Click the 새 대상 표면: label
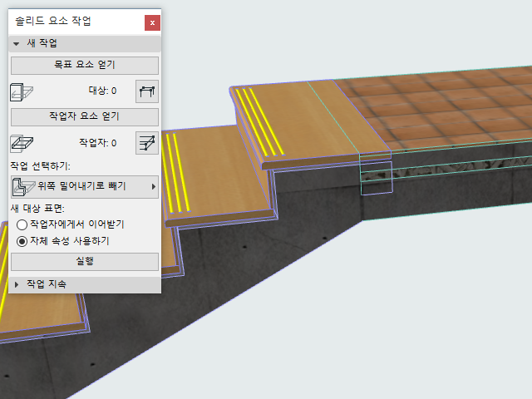Viewport: 532px width, 399px height. (x=37, y=208)
